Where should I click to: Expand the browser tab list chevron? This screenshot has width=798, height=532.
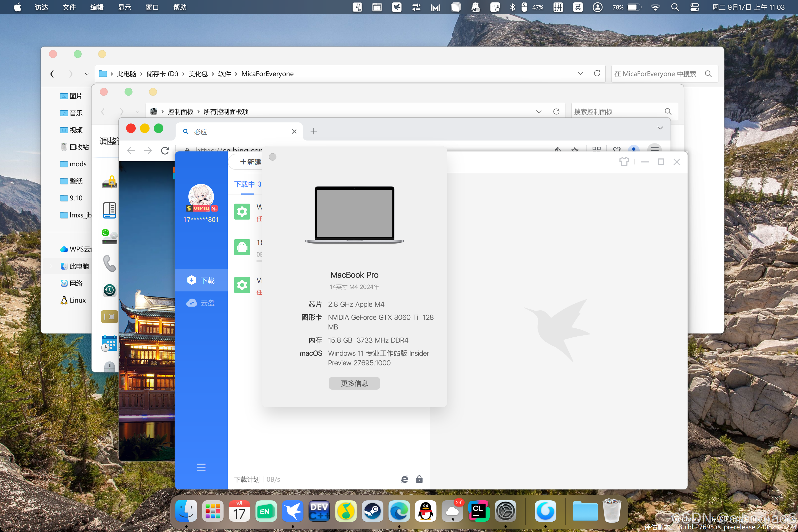[660, 127]
